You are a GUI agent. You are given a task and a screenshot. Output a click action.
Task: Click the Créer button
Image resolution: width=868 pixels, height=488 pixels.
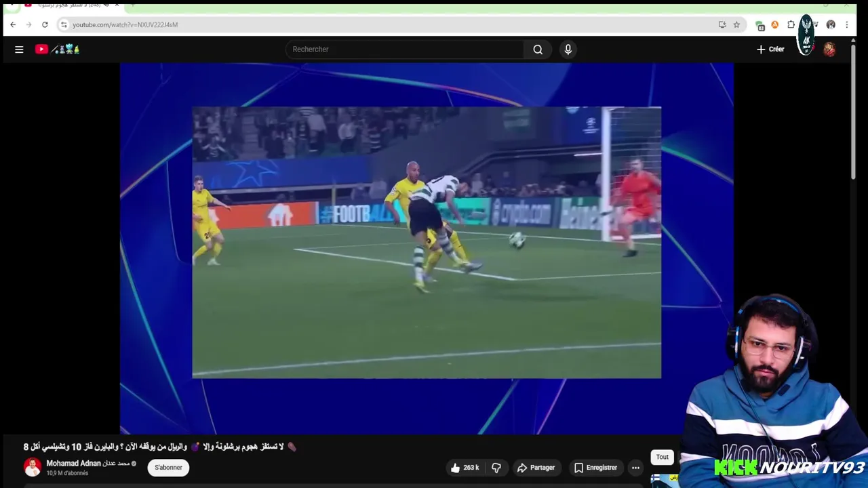(x=771, y=49)
